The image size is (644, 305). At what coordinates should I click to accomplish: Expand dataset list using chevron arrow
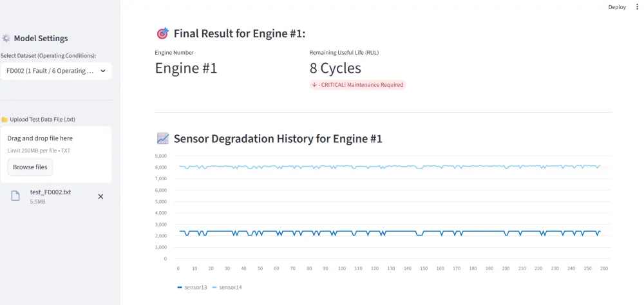(x=103, y=71)
